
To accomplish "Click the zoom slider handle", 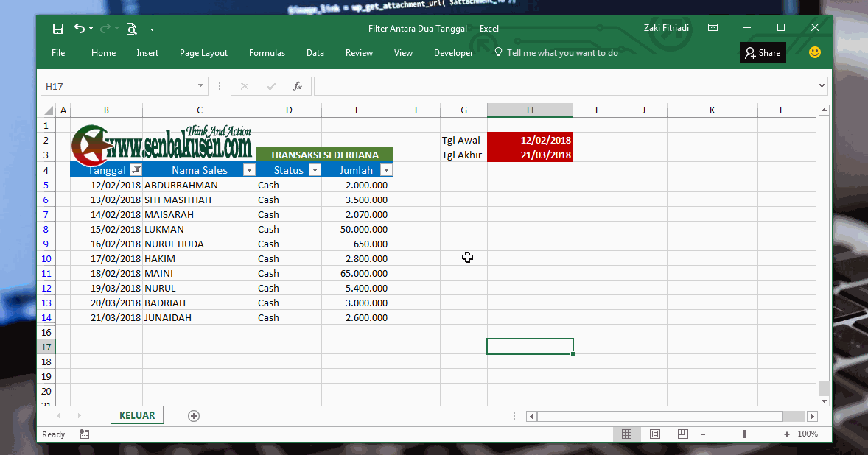I will 745,434.
